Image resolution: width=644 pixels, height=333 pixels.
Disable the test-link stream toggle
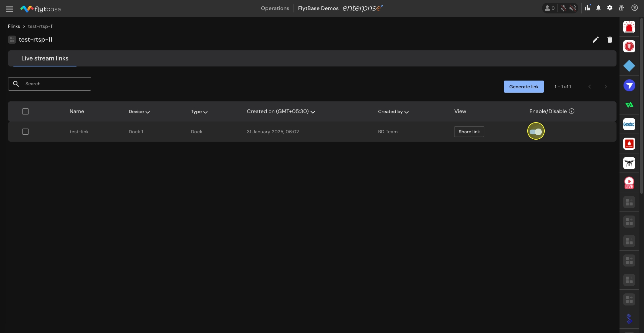536,132
